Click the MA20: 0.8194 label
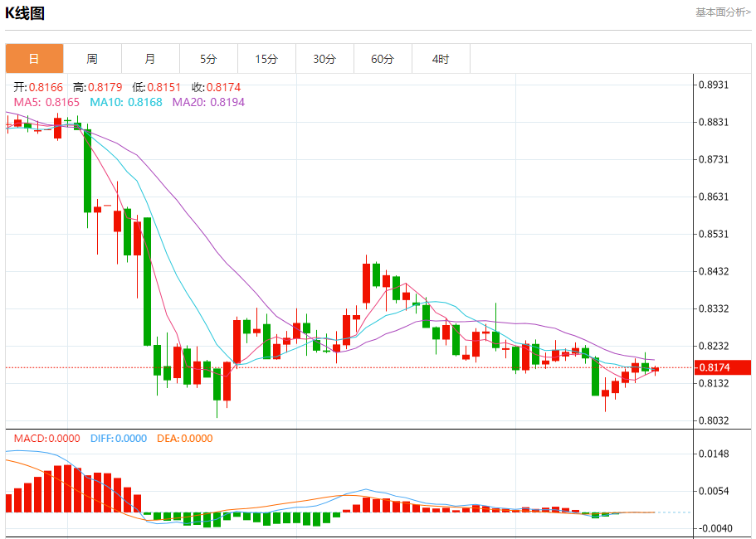The height and width of the screenshot is (539, 756). tap(208, 102)
